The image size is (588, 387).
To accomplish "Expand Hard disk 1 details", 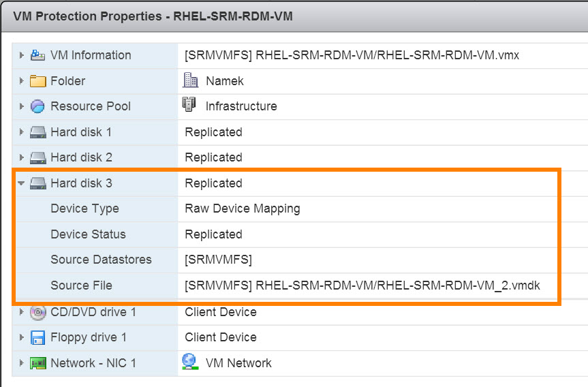I will pyautogui.click(x=21, y=132).
